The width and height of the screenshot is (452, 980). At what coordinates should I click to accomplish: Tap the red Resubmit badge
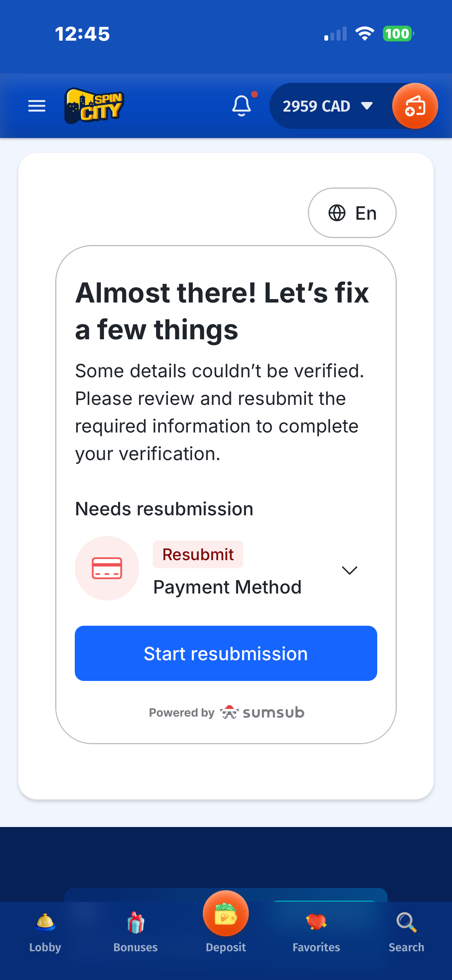198,554
